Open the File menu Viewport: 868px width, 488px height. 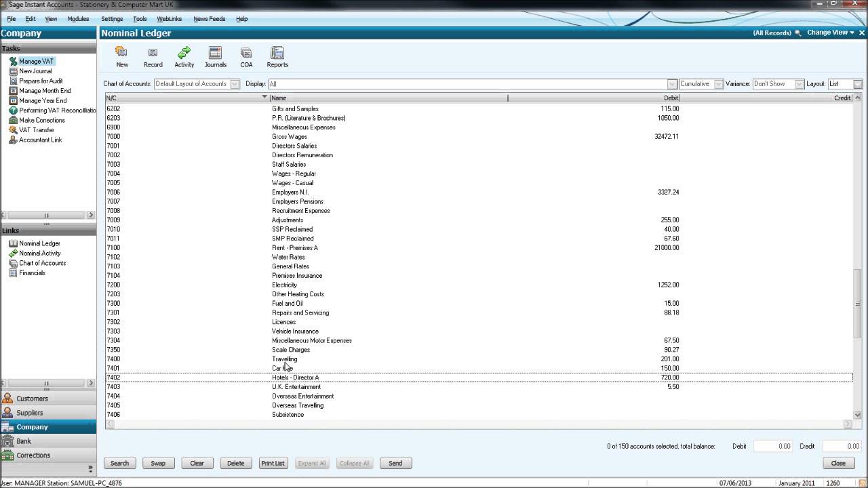pyautogui.click(x=12, y=19)
